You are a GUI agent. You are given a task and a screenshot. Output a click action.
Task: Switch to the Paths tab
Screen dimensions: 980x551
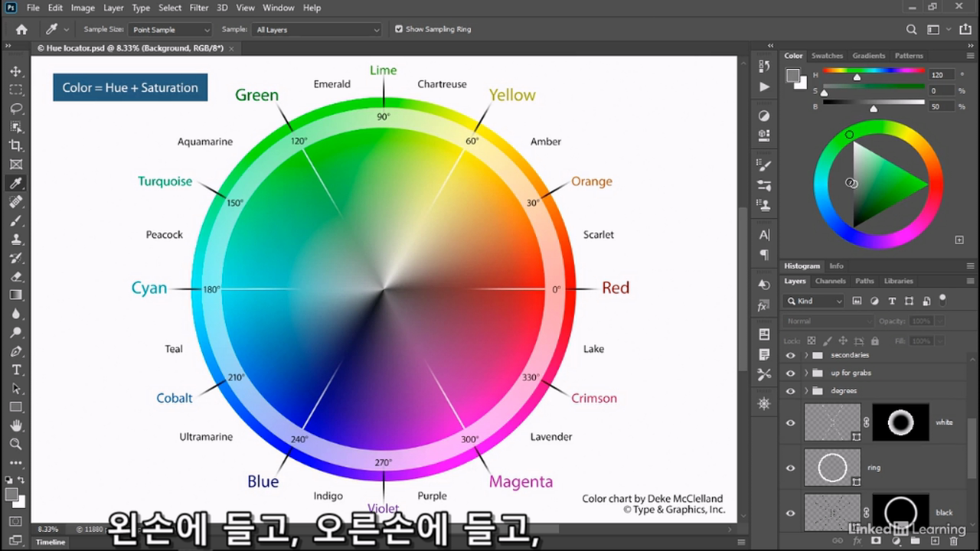click(x=864, y=282)
